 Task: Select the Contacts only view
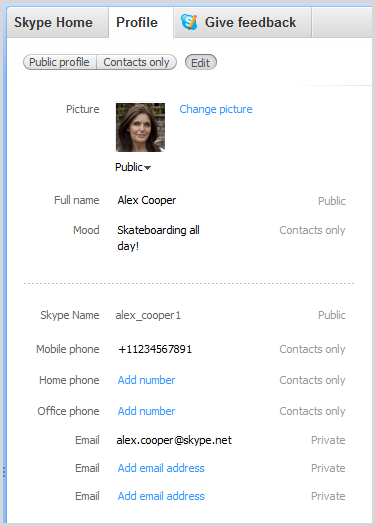137,62
